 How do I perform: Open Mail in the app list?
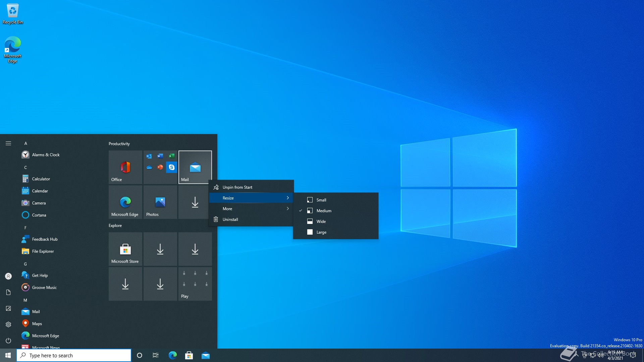pyautogui.click(x=60, y=312)
